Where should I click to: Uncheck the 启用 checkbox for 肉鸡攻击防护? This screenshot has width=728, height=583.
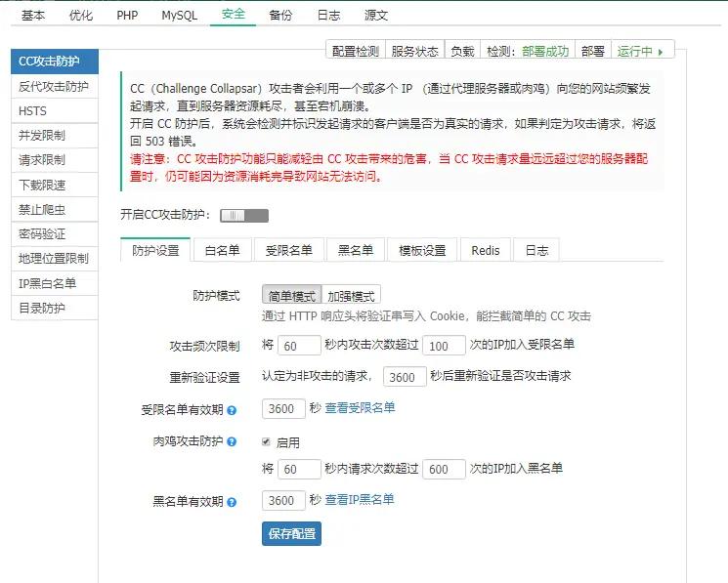(266, 441)
